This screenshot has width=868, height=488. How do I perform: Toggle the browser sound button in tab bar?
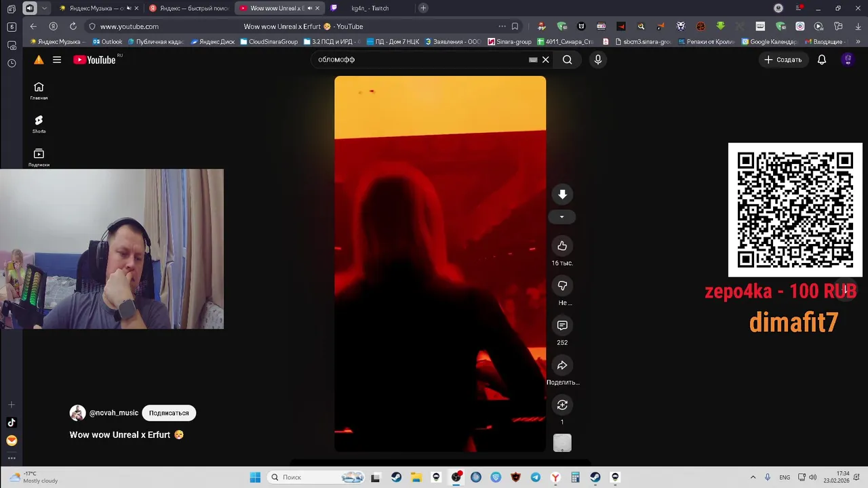coord(29,8)
